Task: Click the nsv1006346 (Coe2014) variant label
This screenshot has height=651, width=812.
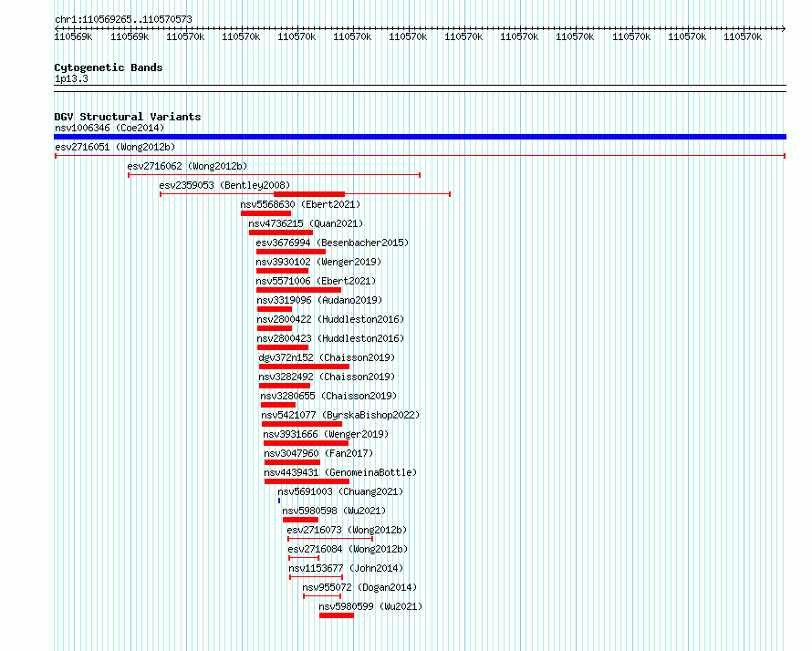Action: tap(109, 128)
